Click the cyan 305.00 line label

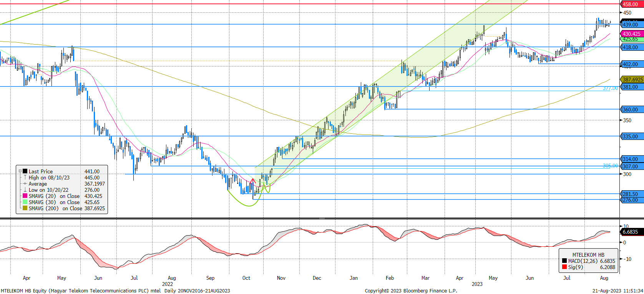pyautogui.click(x=610, y=166)
